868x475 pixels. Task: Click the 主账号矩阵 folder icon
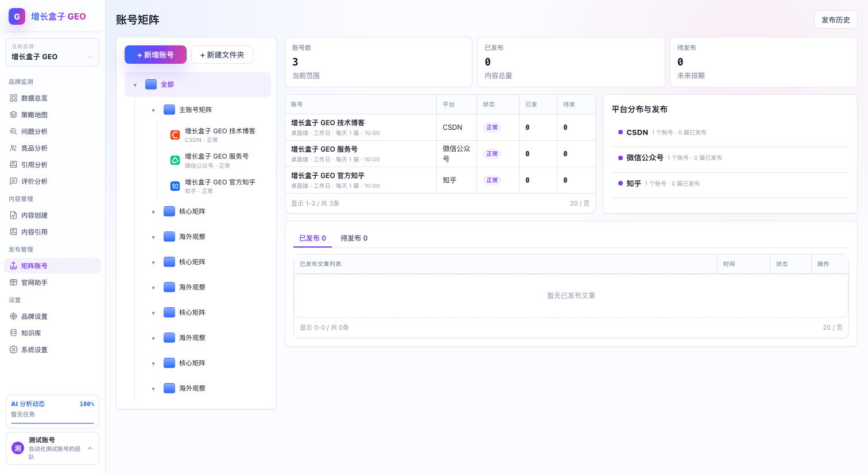pos(169,110)
